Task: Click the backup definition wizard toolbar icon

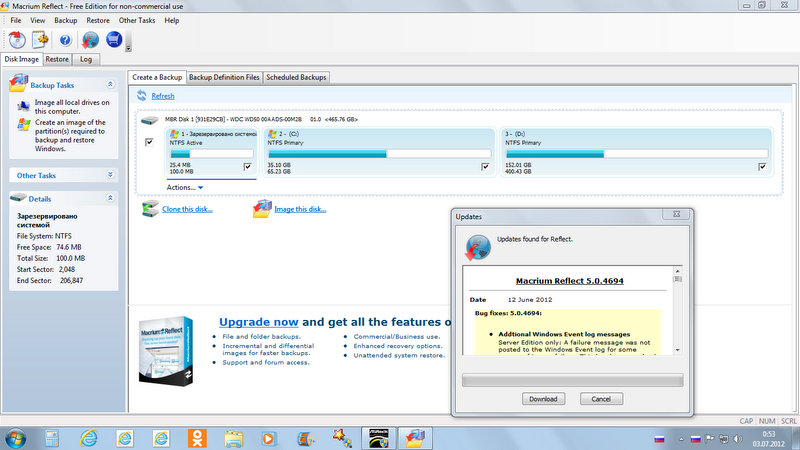Action: click(x=40, y=39)
